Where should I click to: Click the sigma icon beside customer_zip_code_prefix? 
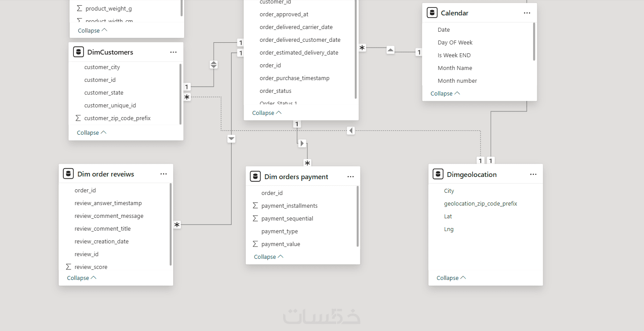click(78, 118)
